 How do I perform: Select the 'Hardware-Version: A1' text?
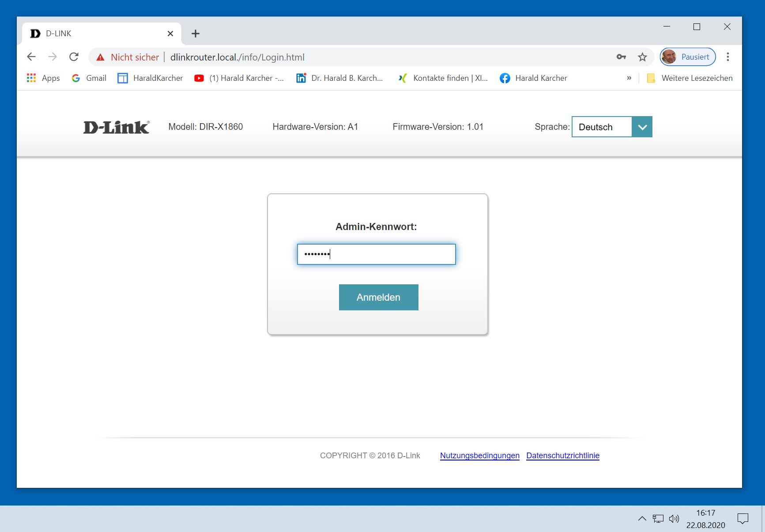pos(315,127)
